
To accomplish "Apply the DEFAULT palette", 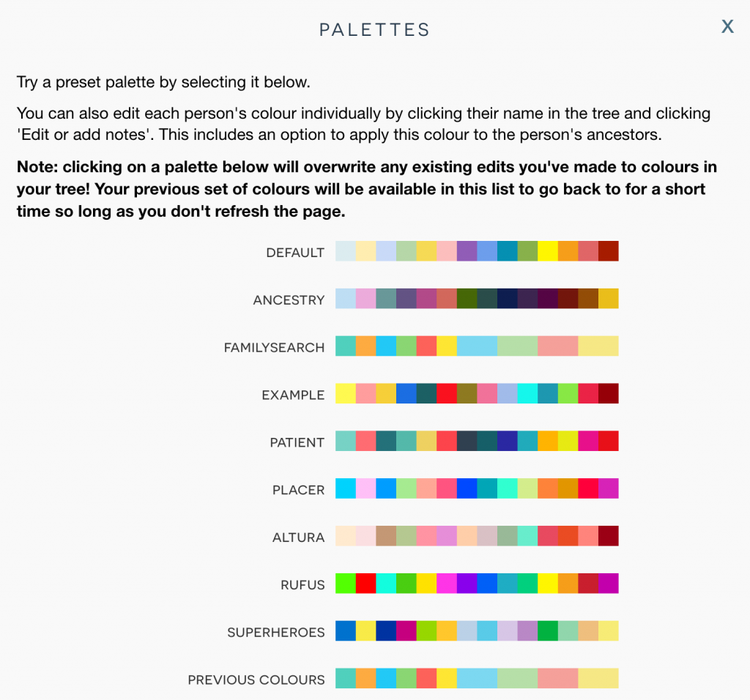I will [x=476, y=250].
